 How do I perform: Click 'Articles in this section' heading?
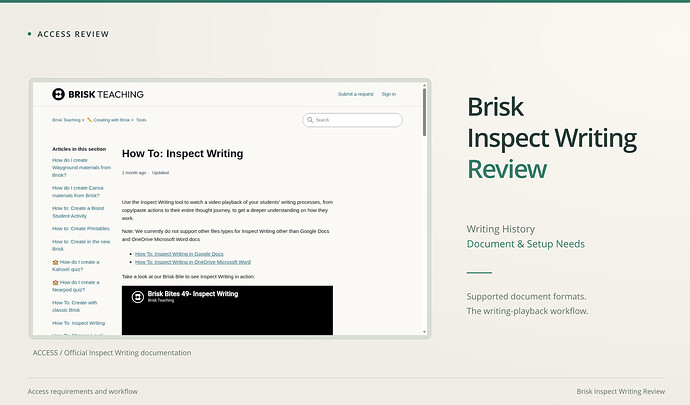tap(79, 149)
